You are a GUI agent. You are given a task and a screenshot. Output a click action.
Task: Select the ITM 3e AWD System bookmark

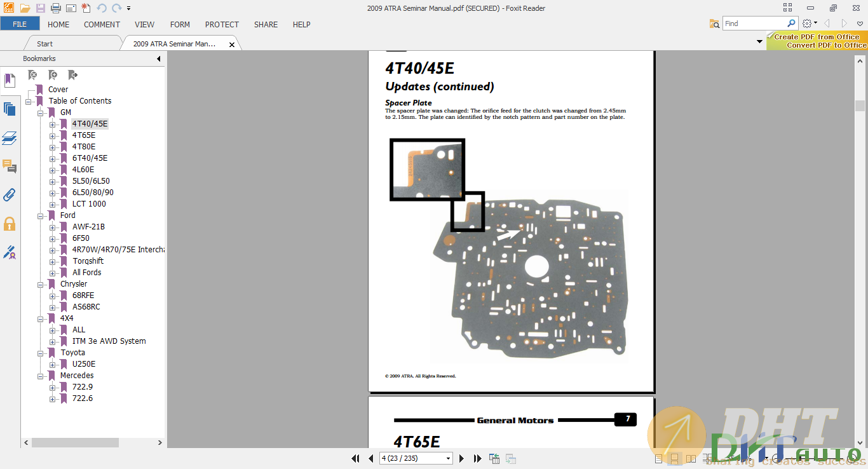109,341
